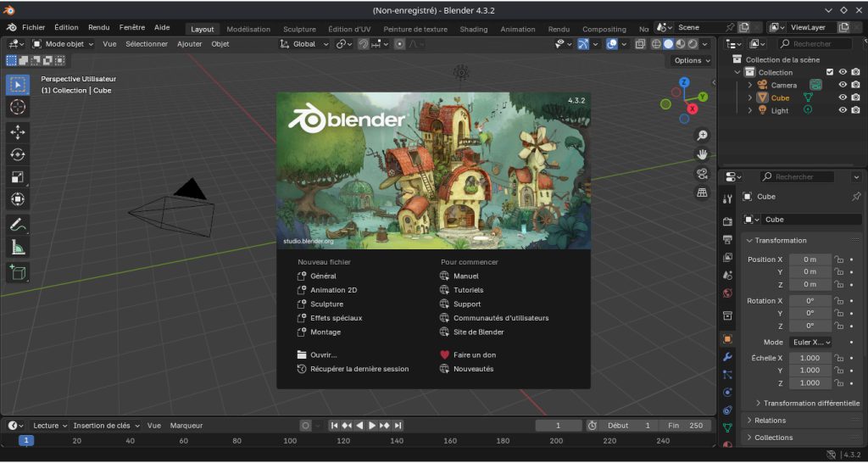Open the Modifiers wrench properties tab
The image size is (868, 463).
(x=727, y=357)
